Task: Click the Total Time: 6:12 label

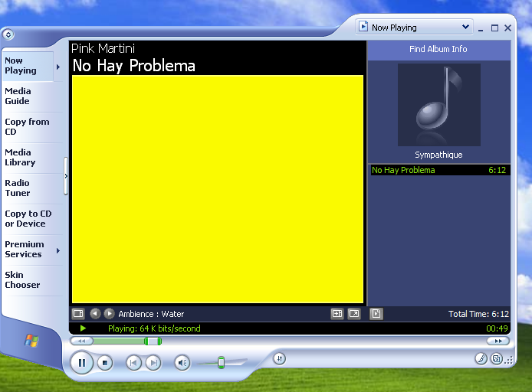Action: [478, 314]
